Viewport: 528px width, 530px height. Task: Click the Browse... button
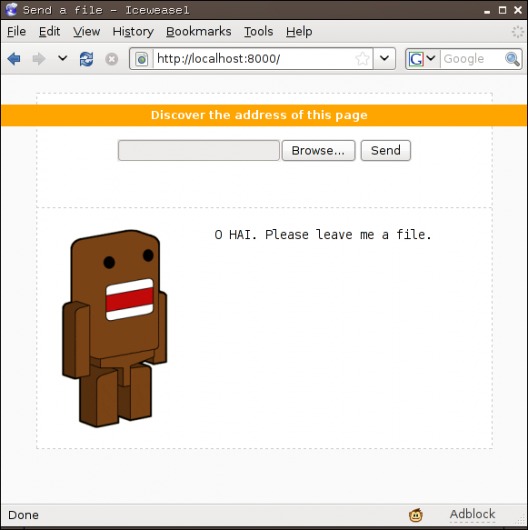pos(318,150)
